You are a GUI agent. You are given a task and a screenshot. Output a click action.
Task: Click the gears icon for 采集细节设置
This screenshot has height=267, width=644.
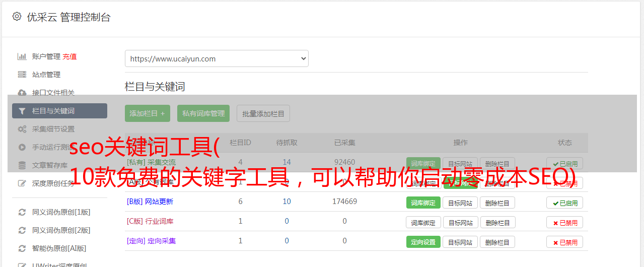tap(22, 129)
